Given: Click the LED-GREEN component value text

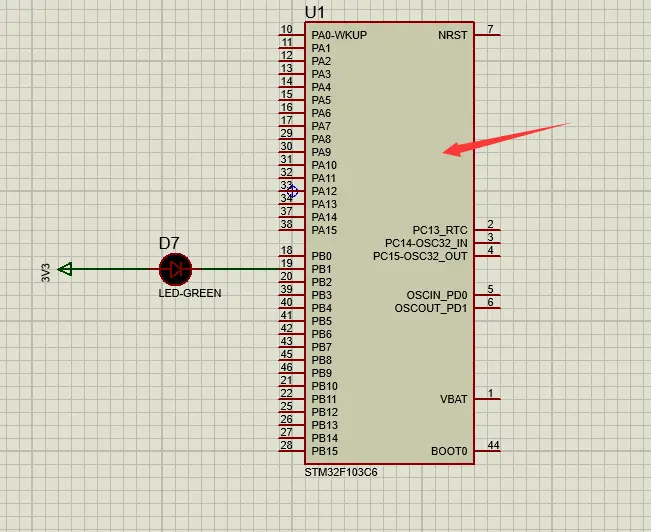Looking at the screenshot, I should point(190,293).
